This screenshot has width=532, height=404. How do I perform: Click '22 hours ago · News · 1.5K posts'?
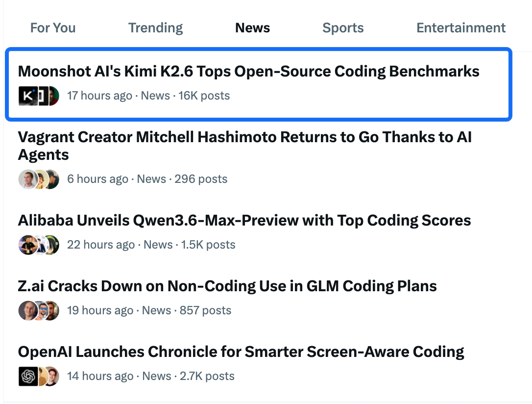(x=151, y=245)
